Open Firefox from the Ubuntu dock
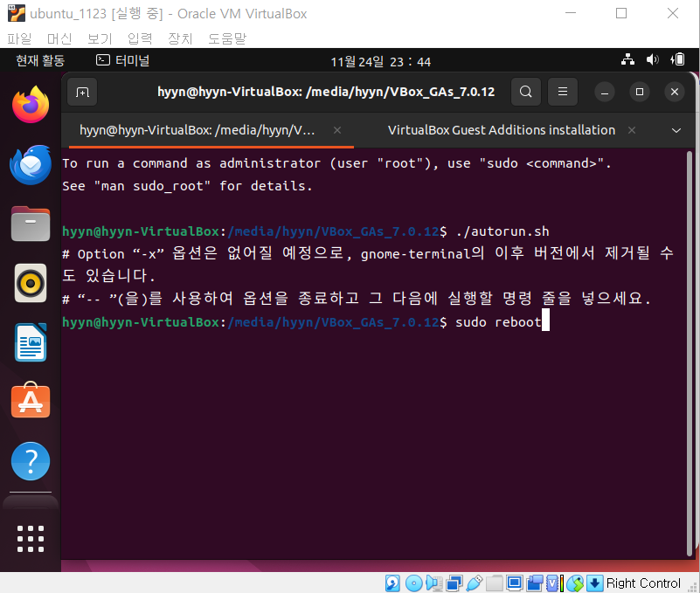 [x=31, y=105]
